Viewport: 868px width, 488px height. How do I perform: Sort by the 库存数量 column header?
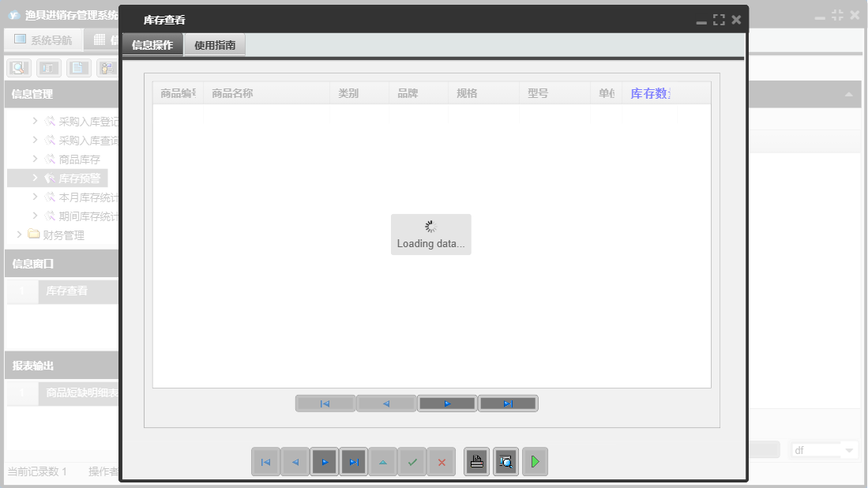click(x=650, y=92)
